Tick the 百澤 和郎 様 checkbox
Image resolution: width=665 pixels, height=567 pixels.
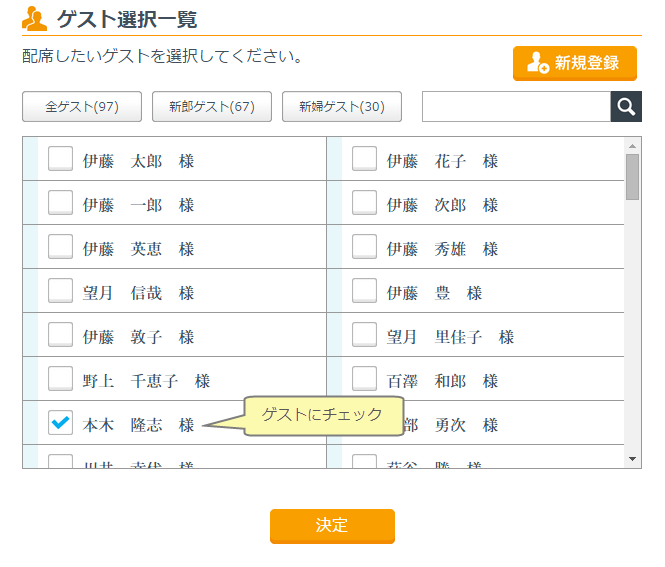coord(364,379)
